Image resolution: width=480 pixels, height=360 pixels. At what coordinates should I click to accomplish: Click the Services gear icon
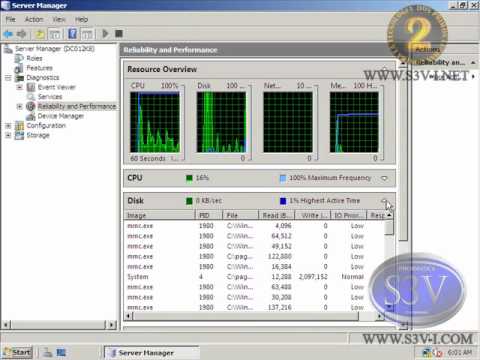pyautogui.click(x=31, y=97)
